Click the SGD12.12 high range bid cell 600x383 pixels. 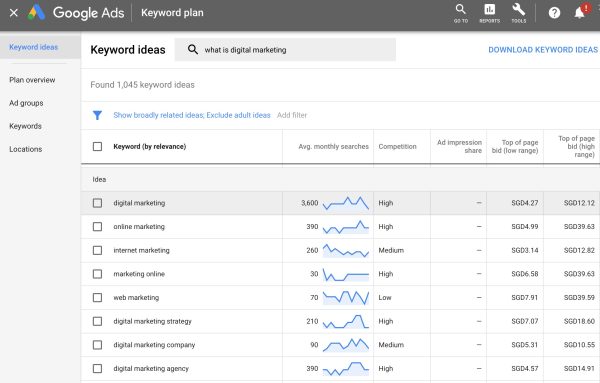tap(579, 203)
